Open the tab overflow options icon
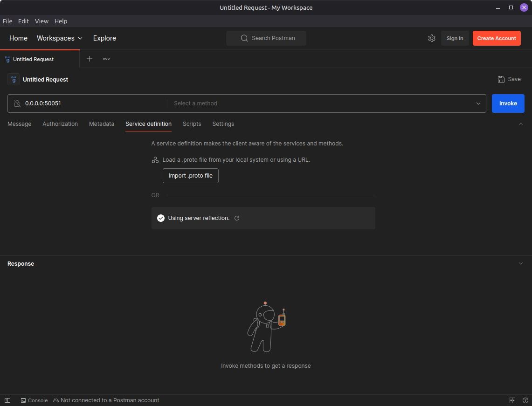 coord(106,59)
